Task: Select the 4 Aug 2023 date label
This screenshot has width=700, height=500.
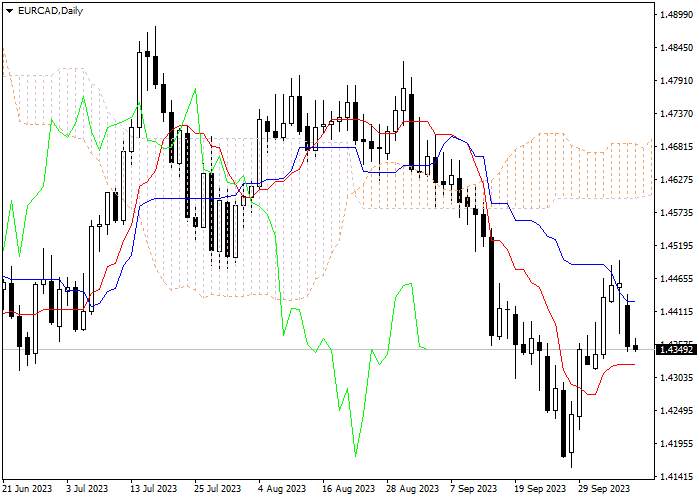Action: 282,489
